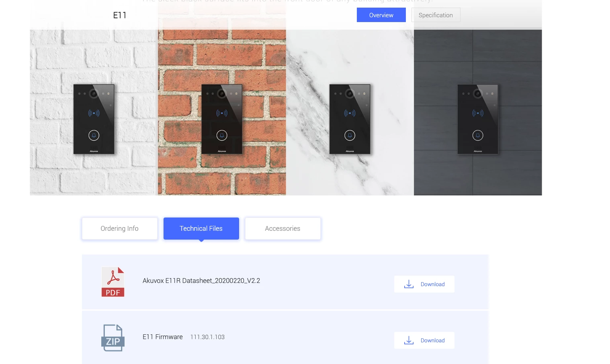610x364 pixels.
Task: Click the download arrow icon for the datasheet
Action: pos(409,284)
